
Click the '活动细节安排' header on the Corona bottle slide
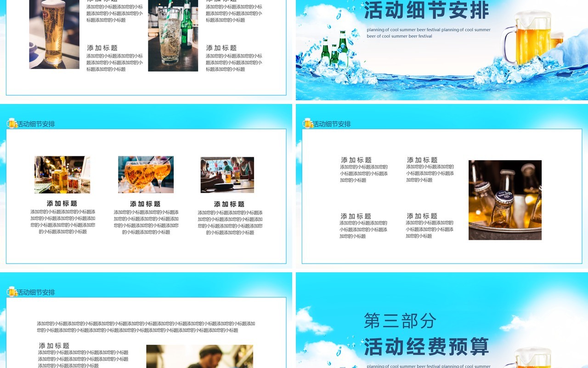tap(332, 124)
